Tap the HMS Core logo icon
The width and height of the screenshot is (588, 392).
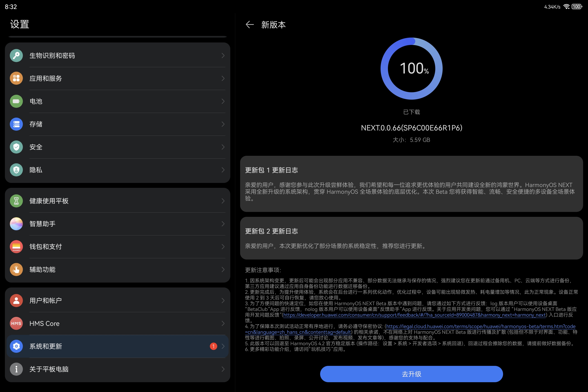[16, 323]
